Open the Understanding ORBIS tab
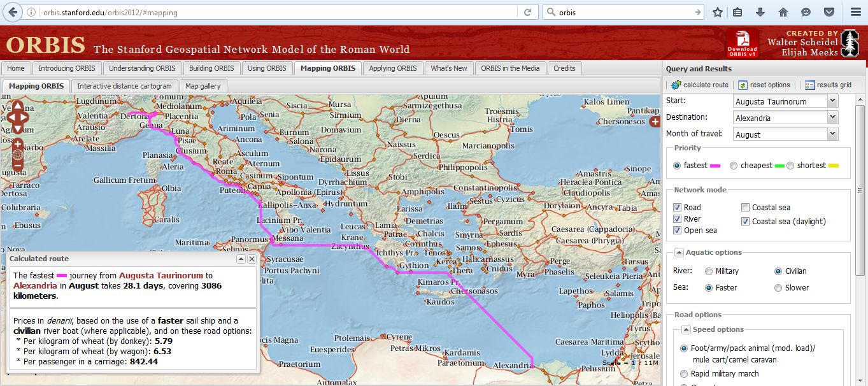Viewport: 868px width, 386px height. [142, 68]
